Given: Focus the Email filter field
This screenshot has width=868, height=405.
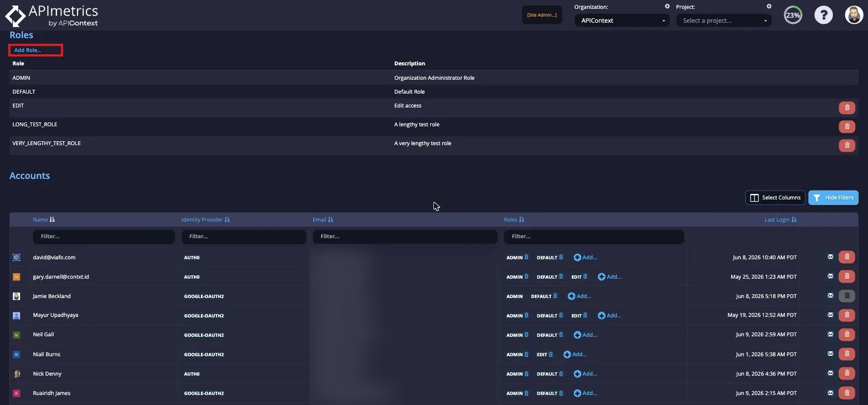Looking at the screenshot, I should tap(405, 237).
